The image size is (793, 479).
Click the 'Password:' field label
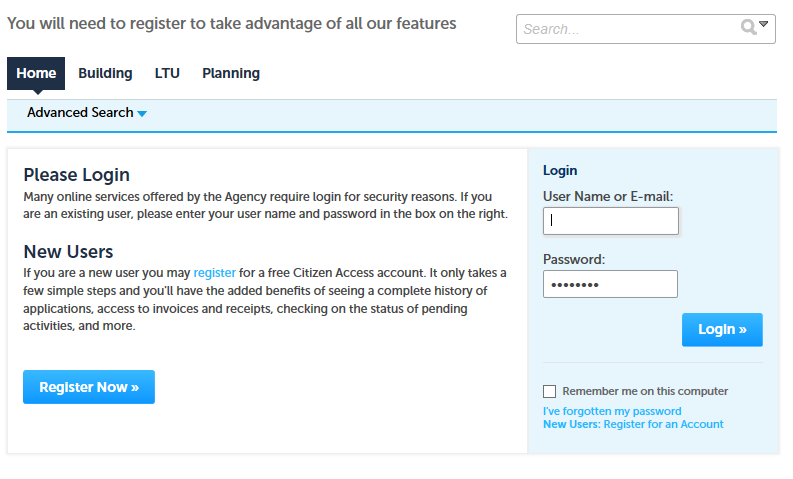coord(574,259)
